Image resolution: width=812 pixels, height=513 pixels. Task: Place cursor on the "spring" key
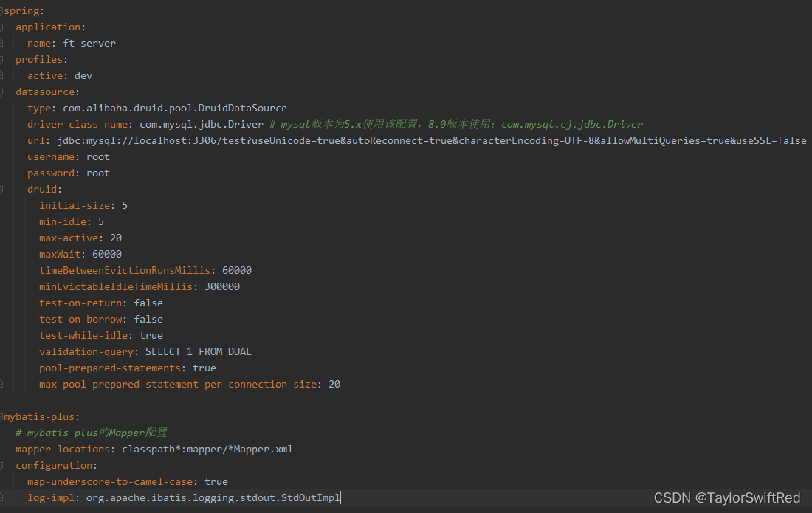(21, 11)
